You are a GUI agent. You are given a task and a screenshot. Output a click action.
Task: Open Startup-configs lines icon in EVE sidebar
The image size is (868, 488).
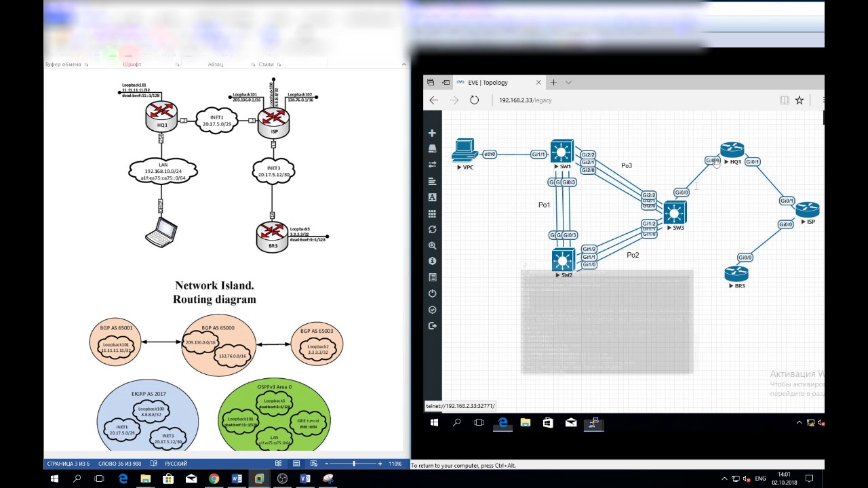click(433, 181)
